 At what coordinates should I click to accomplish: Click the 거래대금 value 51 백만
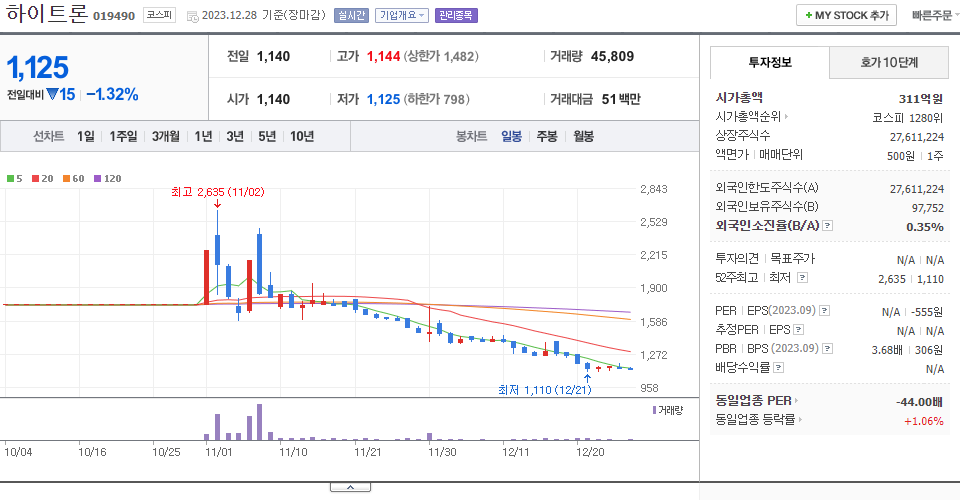(x=621, y=99)
